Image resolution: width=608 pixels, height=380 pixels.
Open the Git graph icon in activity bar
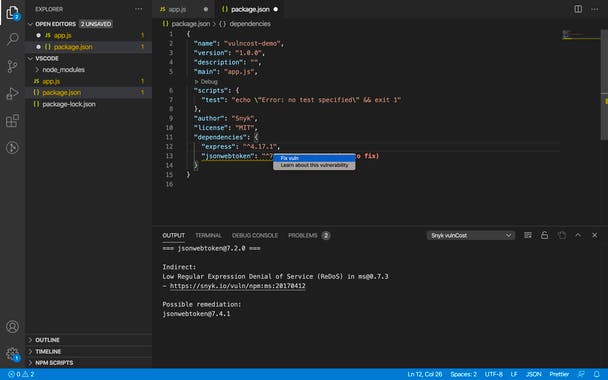coord(12,148)
